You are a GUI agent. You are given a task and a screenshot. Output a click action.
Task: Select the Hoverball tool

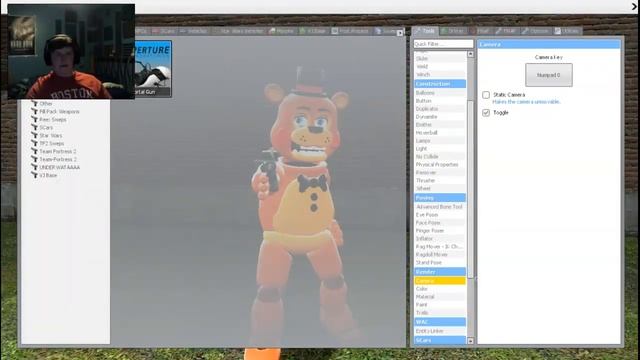click(x=440, y=133)
